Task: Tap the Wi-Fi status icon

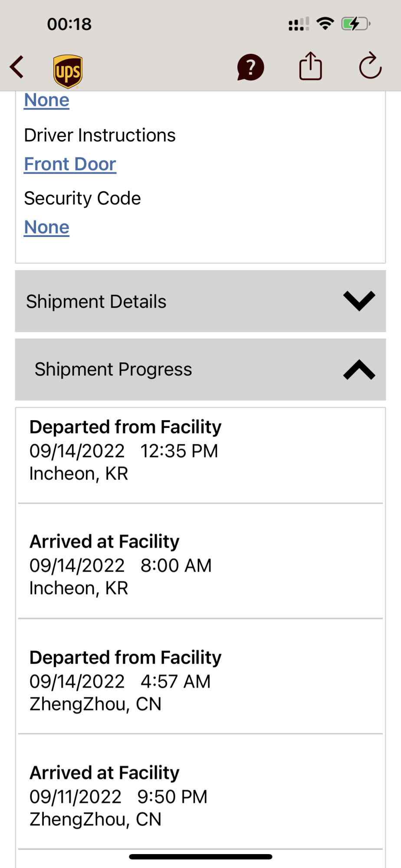Action: (x=325, y=23)
